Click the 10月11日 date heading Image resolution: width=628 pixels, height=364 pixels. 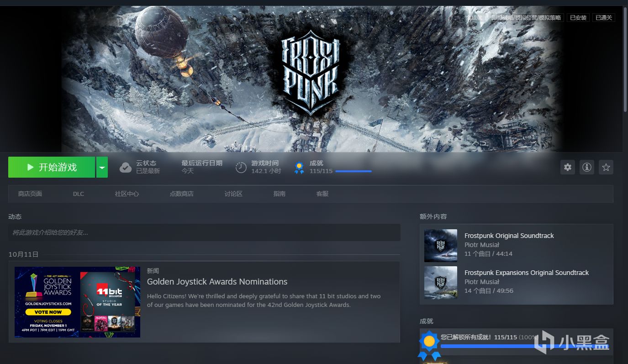23,254
